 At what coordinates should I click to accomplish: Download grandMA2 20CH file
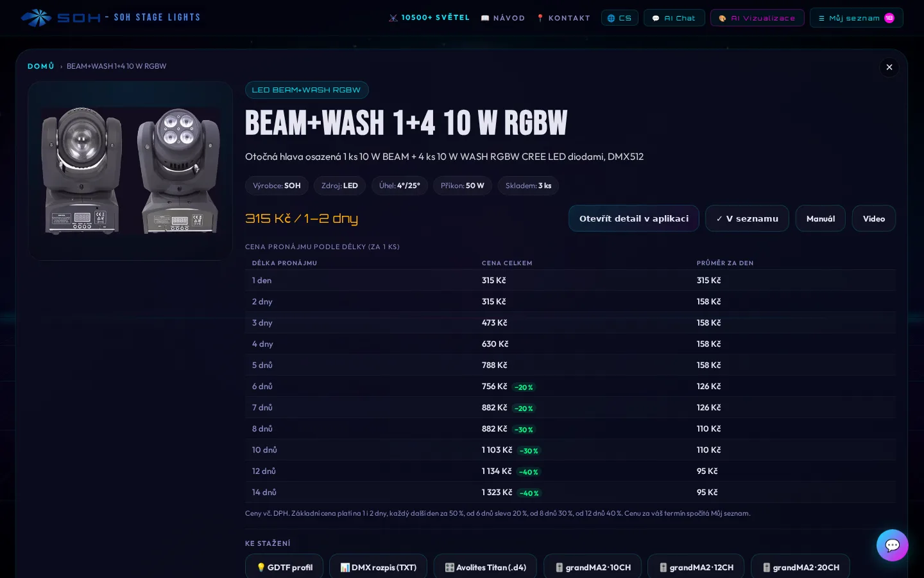(800, 567)
